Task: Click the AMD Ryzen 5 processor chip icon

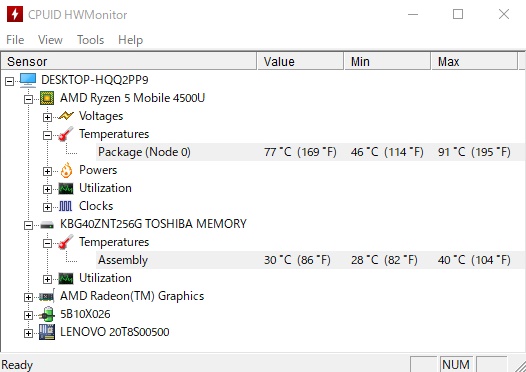Action: pyautogui.click(x=47, y=98)
